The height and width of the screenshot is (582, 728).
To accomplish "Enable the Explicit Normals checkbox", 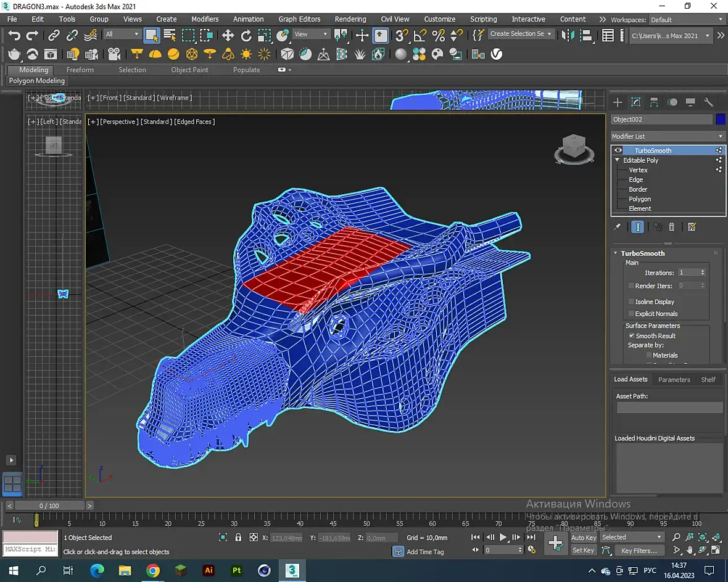I will pyautogui.click(x=631, y=313).
